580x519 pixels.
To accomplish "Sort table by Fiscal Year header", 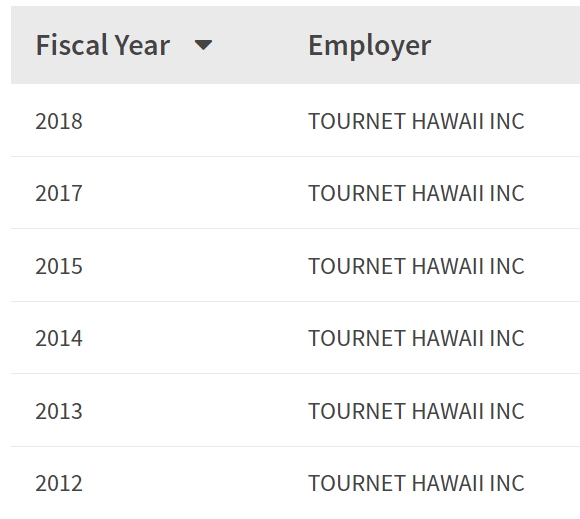I will (x=102, y=45).
